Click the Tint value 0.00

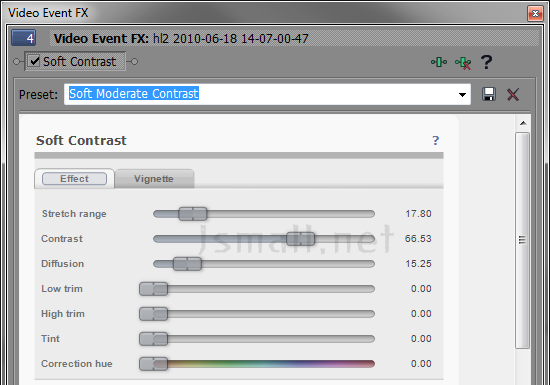tap(421, 339)
